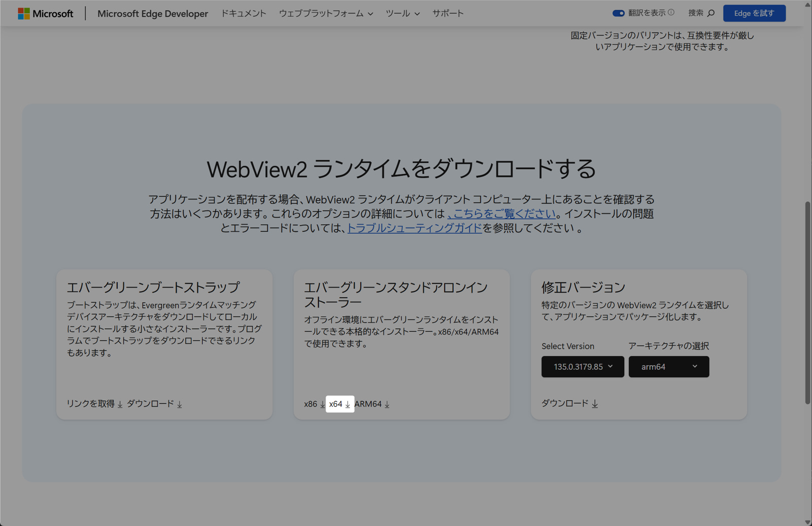Toggle the 翻訳を表示 switch
Viewport: 812px width, 526px height.
[618, 13]
